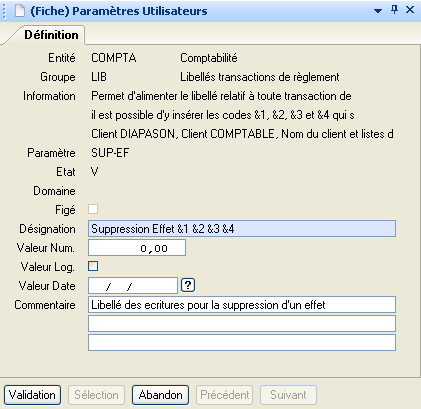
Task: Toggle the Figé checkbox
Action: 93,209
